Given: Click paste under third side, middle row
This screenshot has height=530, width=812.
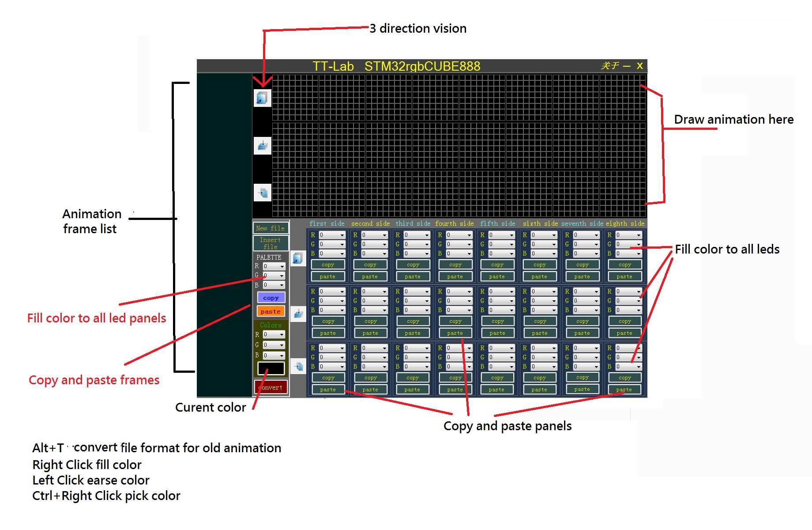Looking at the screenshot, I should click(x=413, y=333).
